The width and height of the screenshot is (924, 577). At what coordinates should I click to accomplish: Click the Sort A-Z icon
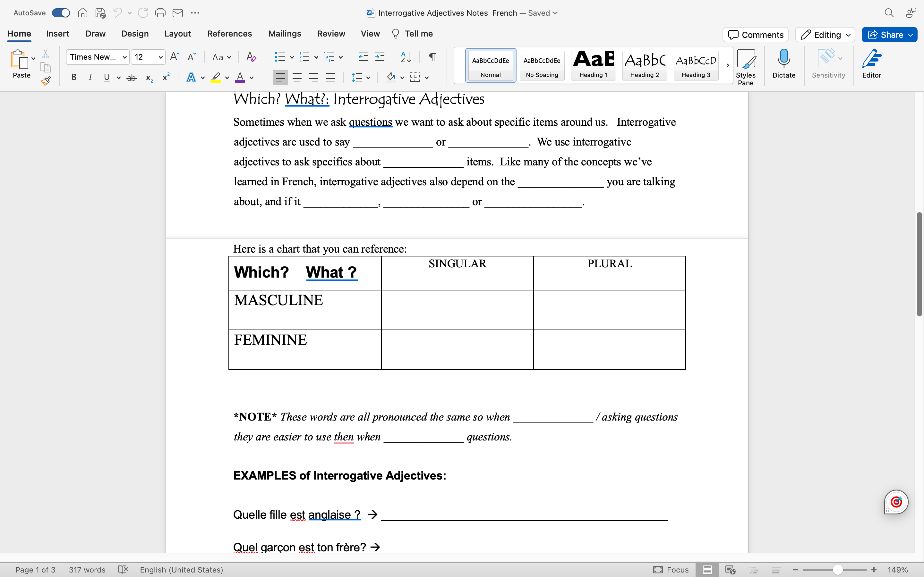(x=406, y=57)
